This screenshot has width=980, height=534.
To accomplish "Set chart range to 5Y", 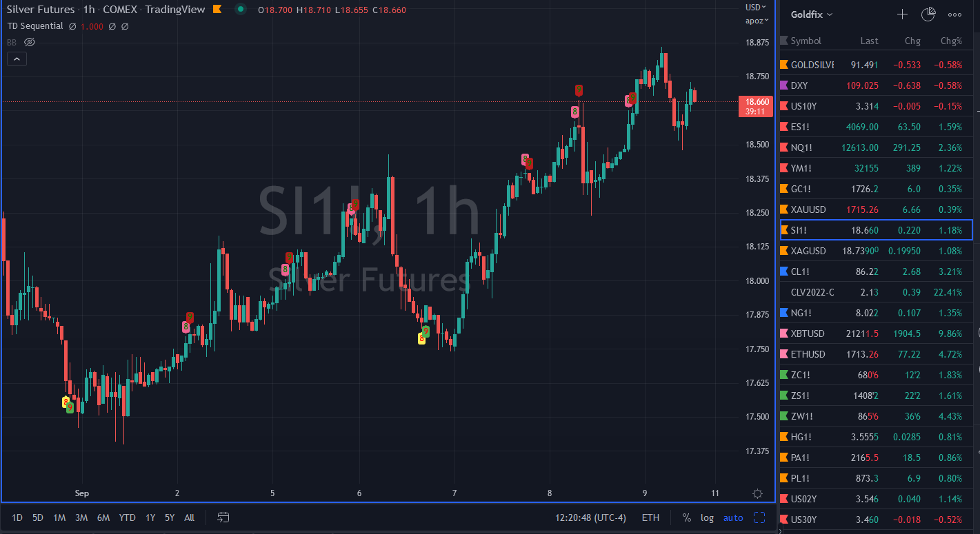I will (x=170, y=517).
